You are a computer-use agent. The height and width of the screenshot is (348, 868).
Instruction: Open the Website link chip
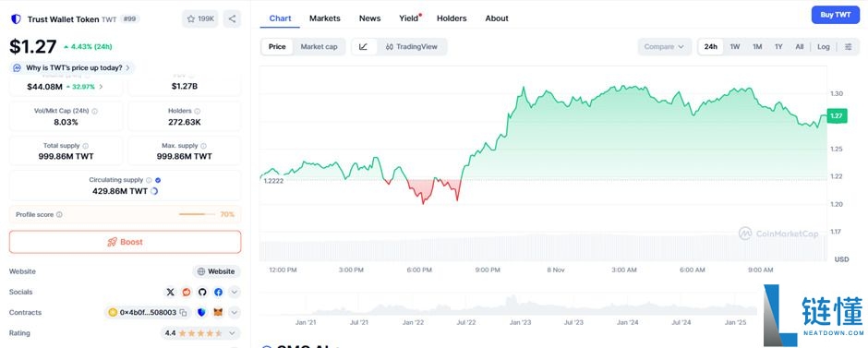click(216, 271)
